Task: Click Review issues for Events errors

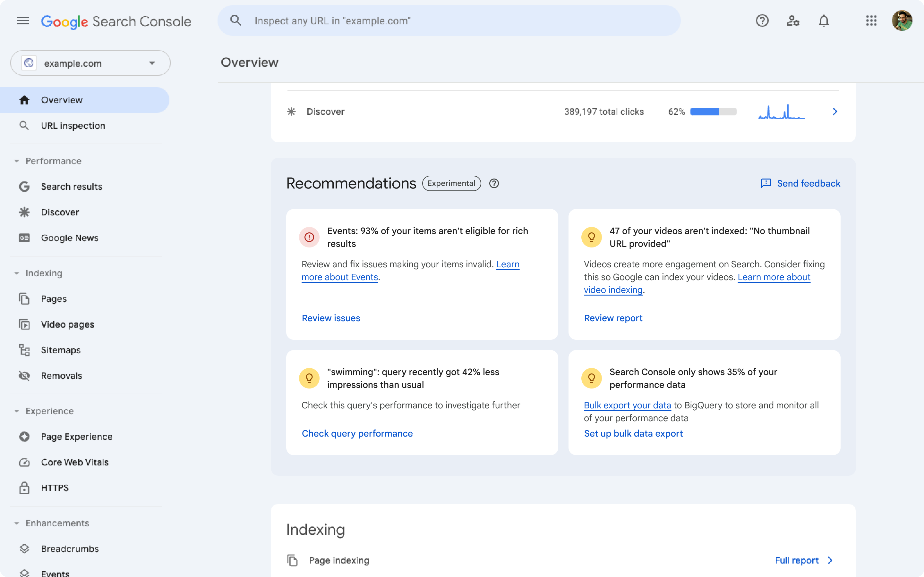Action: 330,318
